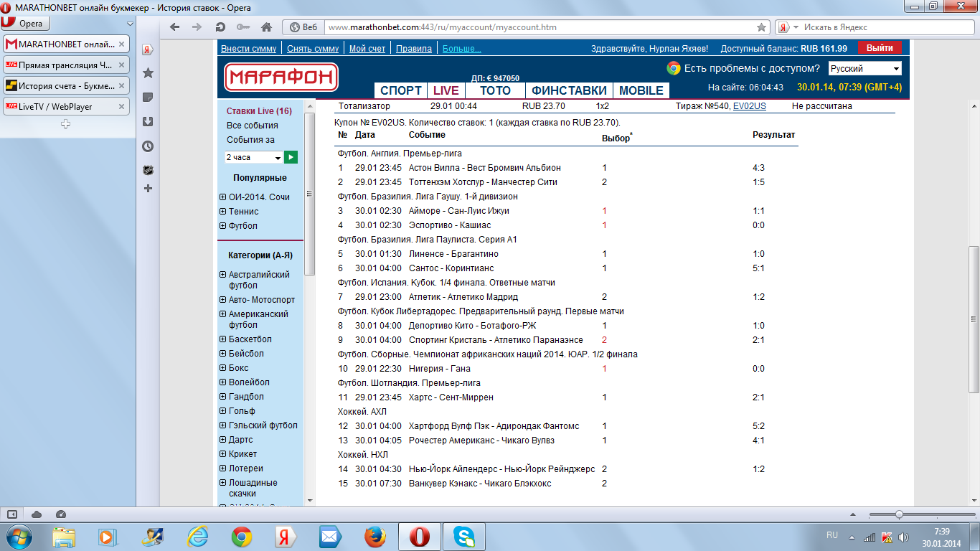Open the Внести сумму deposit link
The image size is (980, 551).
click(248, 49)
